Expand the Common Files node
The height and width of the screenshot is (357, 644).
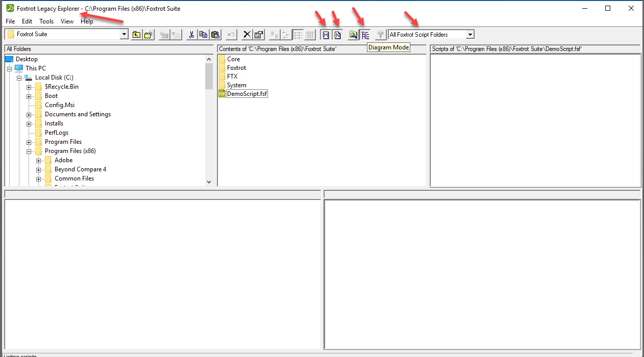pyautogui.click(x=39, y=178)
